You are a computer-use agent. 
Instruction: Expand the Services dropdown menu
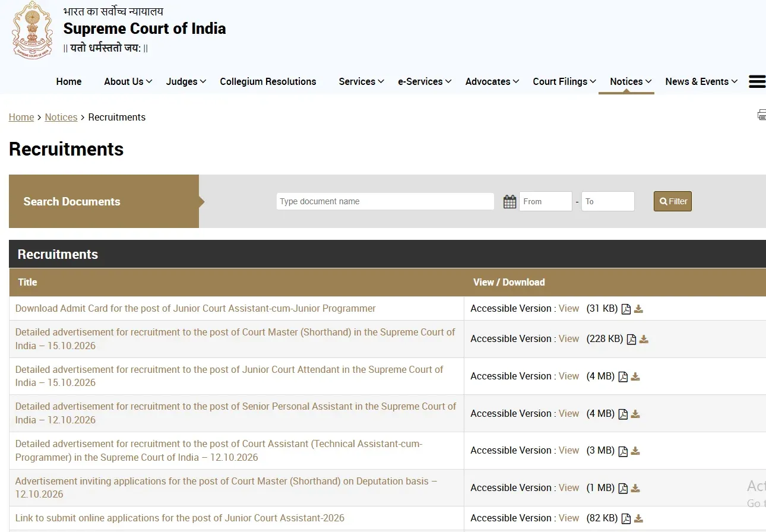(362, 81)
